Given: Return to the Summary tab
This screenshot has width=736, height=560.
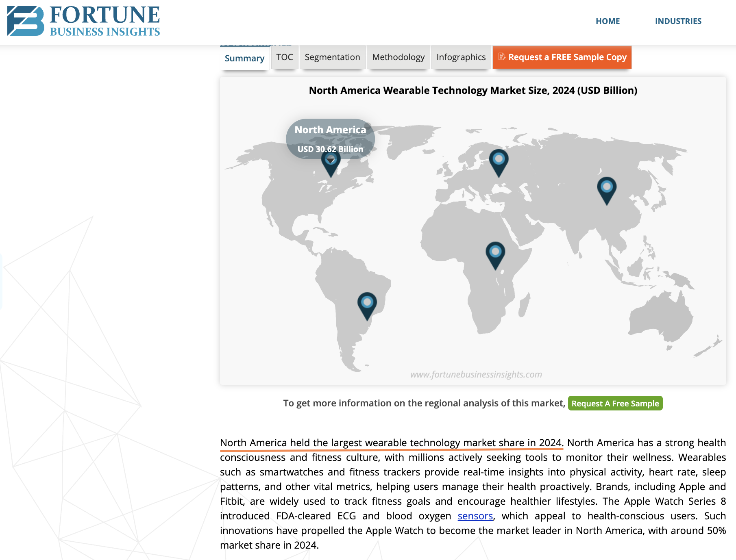Looking at the screenshot, I should click(x=244, y=58).
